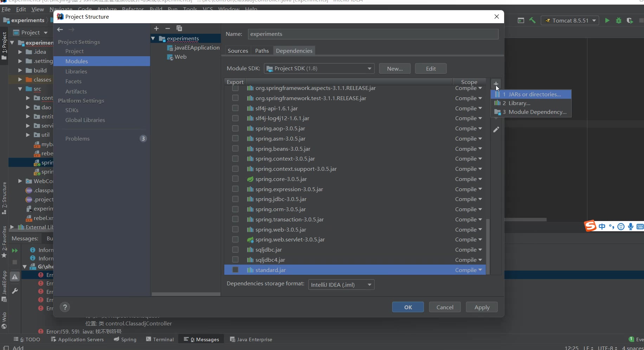Open Compile scope dropdown for standard.jar
The image size is (644, 350).
point(469,270)
